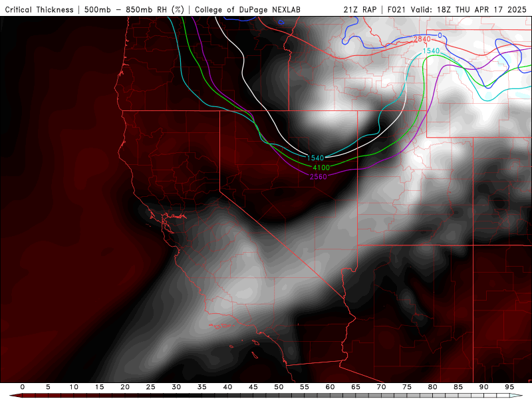Click the purple "2560" contour label
532x399 pixels.
tap(319, 176)
